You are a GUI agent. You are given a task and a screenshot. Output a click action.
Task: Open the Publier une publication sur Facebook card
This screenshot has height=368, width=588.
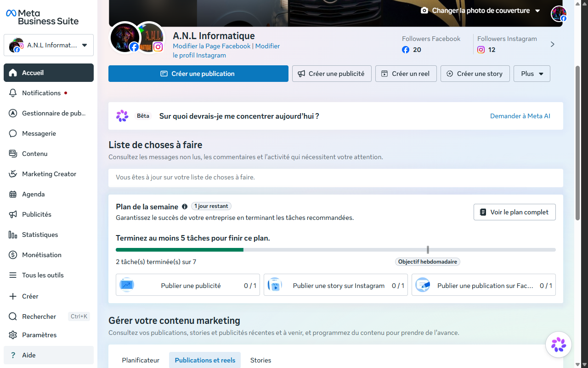484,286
